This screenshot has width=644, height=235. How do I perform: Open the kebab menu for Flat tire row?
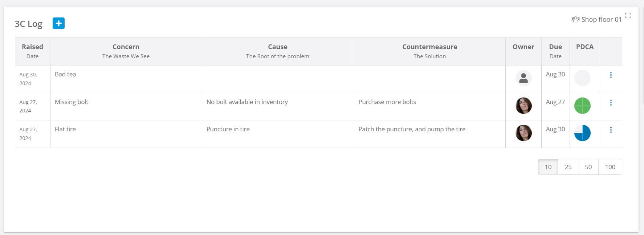[x=611, y=130]
